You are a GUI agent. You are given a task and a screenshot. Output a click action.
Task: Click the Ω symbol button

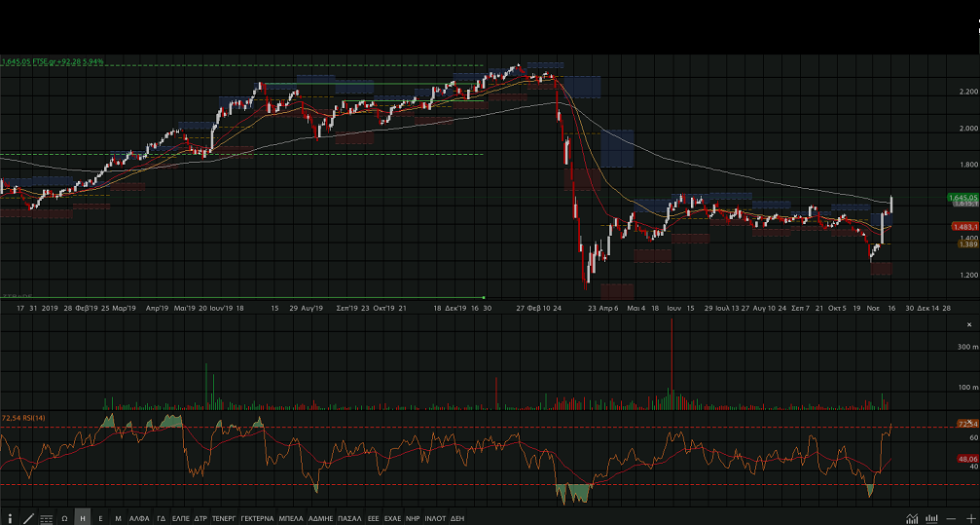coord(64,518)
